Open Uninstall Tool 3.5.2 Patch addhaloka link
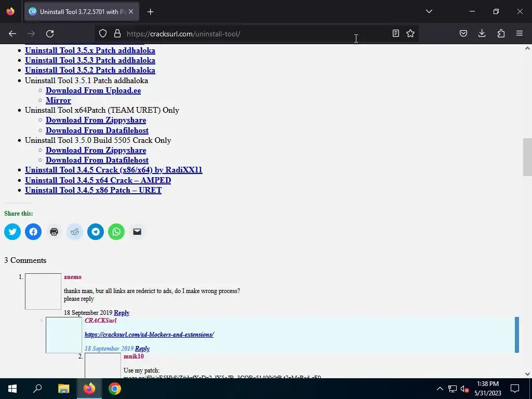This screenshot has width=532, height=399. pos(90,70)
